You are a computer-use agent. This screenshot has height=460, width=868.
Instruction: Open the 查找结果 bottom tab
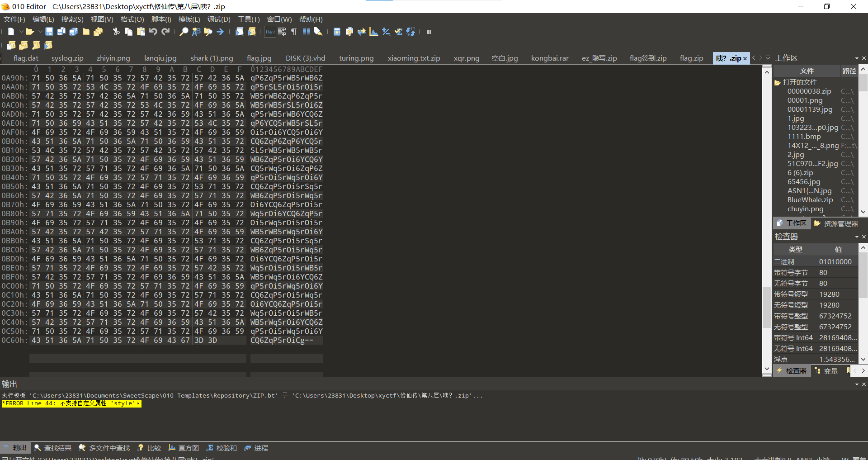coord(53,448)
